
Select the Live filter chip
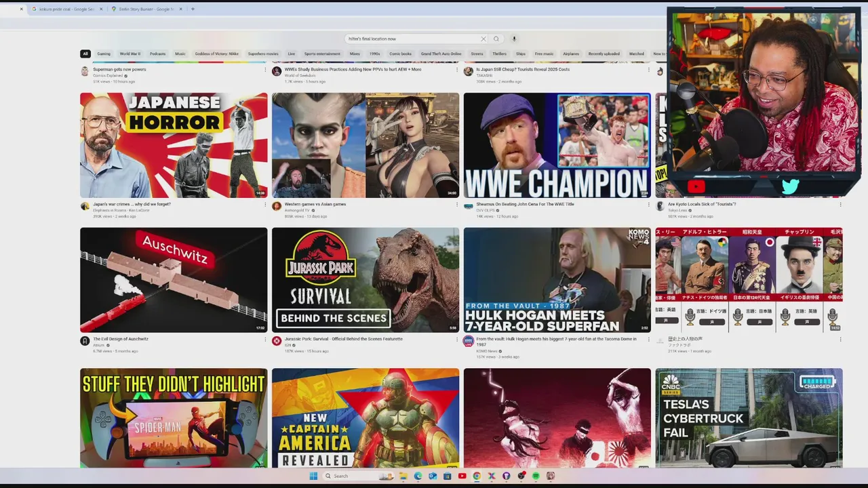(292, 54)
